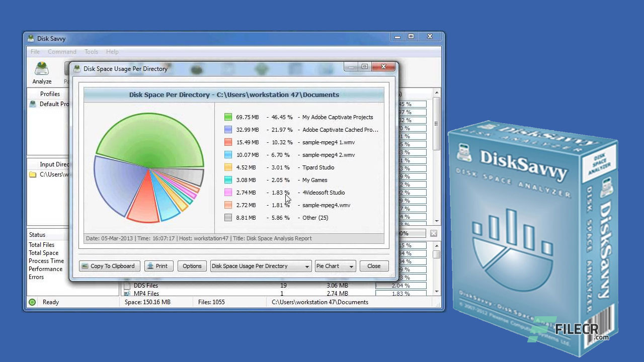Close the chart dialog with the Close button
The height and width of the screenshot is (362, 644).
coord(374,266)
